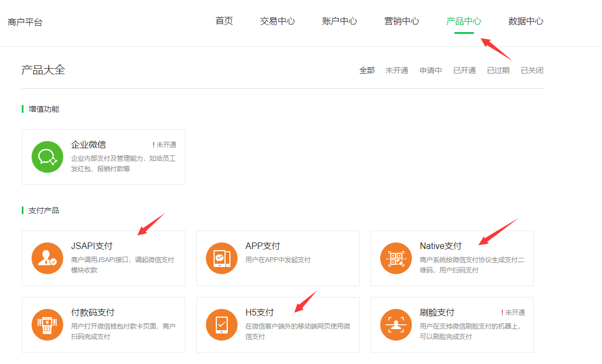602x364 pixels.
Task: Filter products by 全部
Action: [x=367, y=70]
